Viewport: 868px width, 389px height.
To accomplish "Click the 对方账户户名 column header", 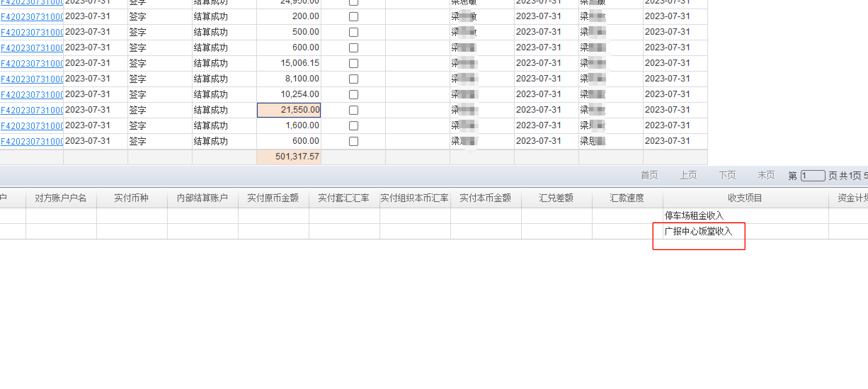I will (61, 198).
